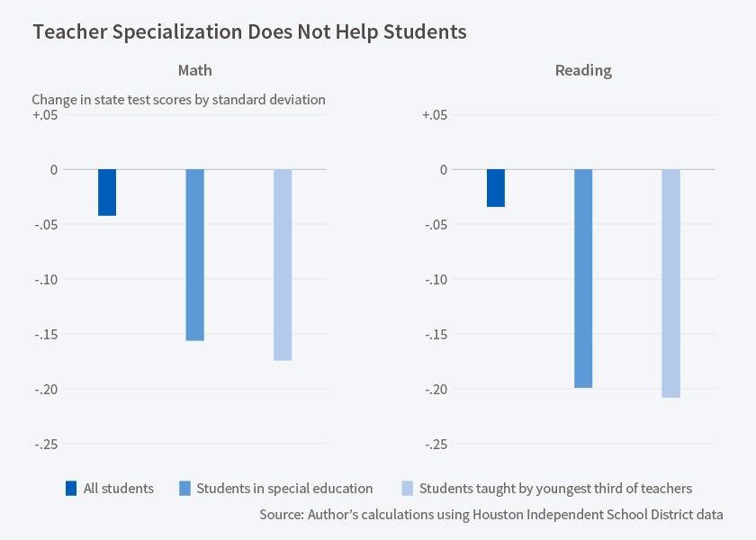756x540 pixels.
Task: Click the y-axis caption about state test scores
Action: coord(178,100)
